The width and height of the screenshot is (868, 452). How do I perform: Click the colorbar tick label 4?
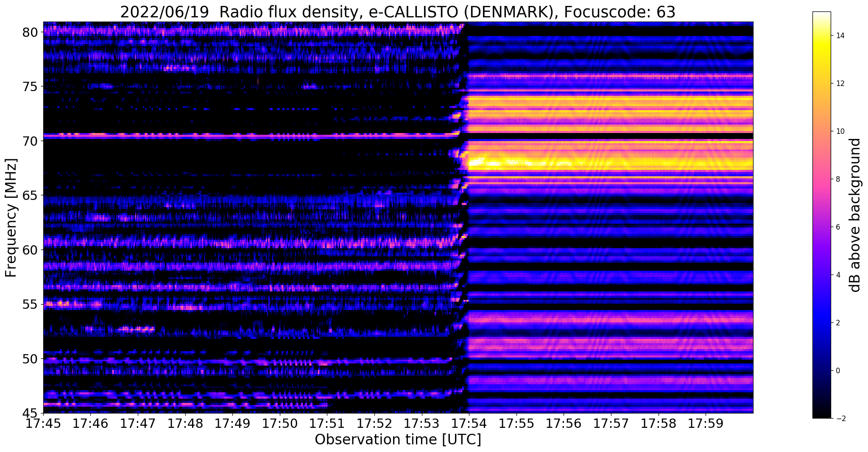click(x=837, y=275)
